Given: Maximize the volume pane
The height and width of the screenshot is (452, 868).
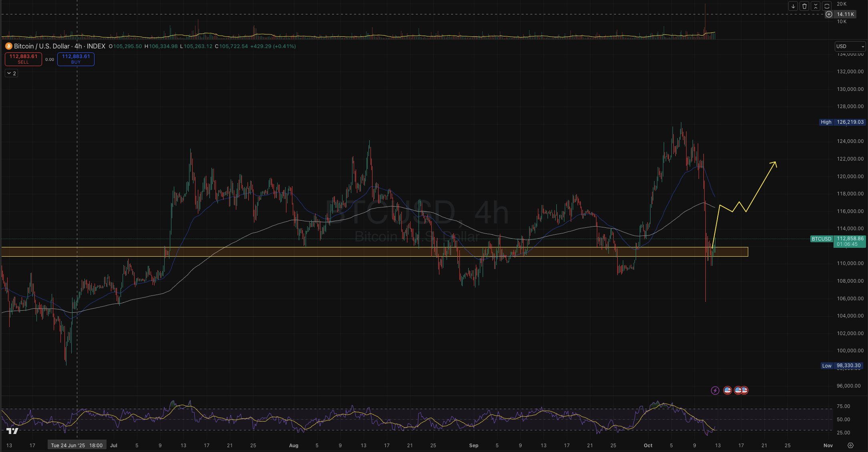Looking at the screenshot, I should (x=827, y=6).
